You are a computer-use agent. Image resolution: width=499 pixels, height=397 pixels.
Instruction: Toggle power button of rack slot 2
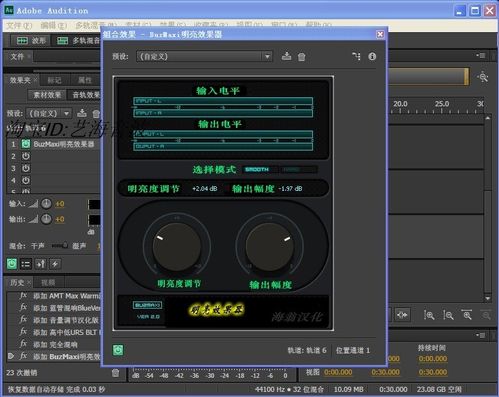[x=26, y=156]
